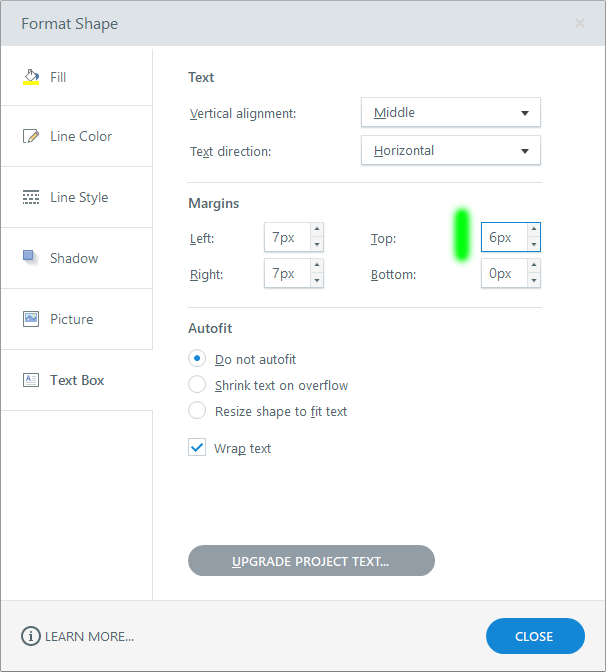Click the Shadow icon in sidebar
Image resolution: width=606 pixels, height=672 pixels.
pyautogui.click(x=31, y=258)
